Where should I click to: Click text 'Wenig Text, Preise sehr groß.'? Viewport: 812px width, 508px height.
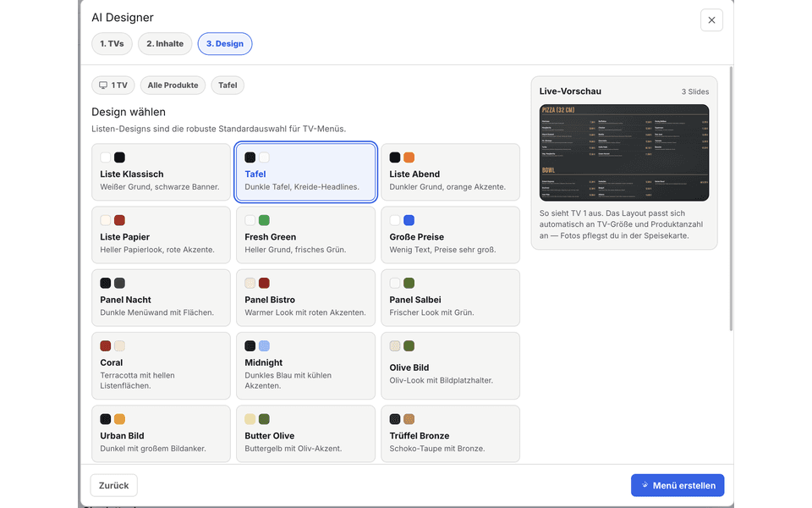(442, 249)
